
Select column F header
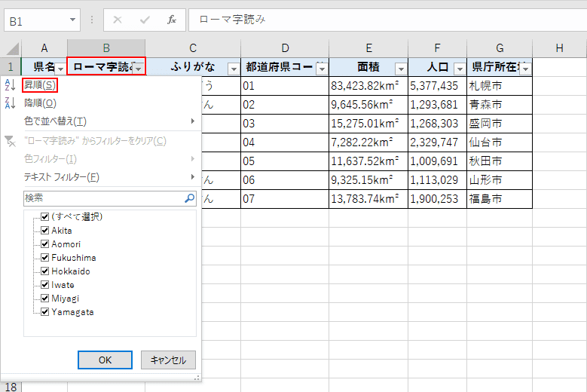point(437,48)
